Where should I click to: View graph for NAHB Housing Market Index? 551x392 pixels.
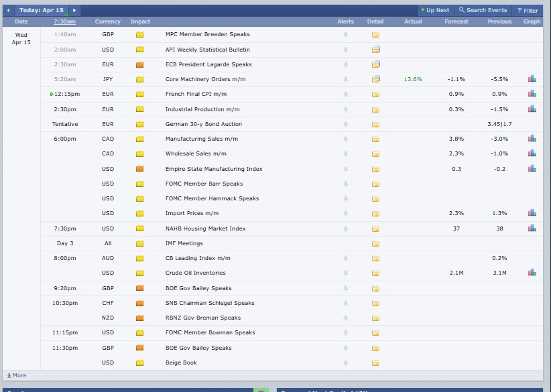click(x=532, y=228)
